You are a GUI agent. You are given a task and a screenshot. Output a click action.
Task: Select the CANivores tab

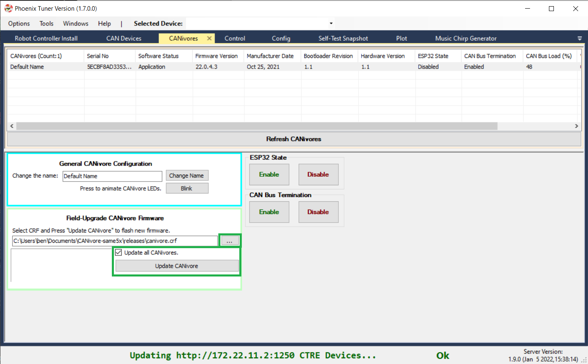click(x=183, y=38)
